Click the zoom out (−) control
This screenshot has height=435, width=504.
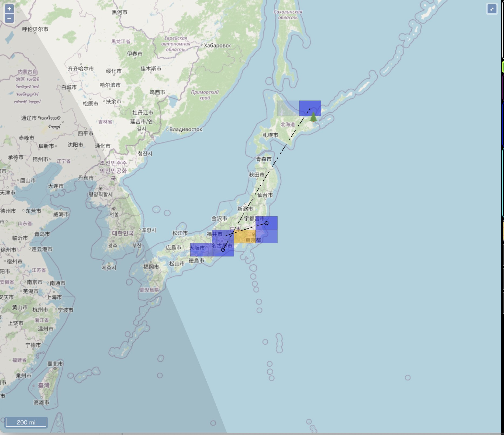[9, 18]
